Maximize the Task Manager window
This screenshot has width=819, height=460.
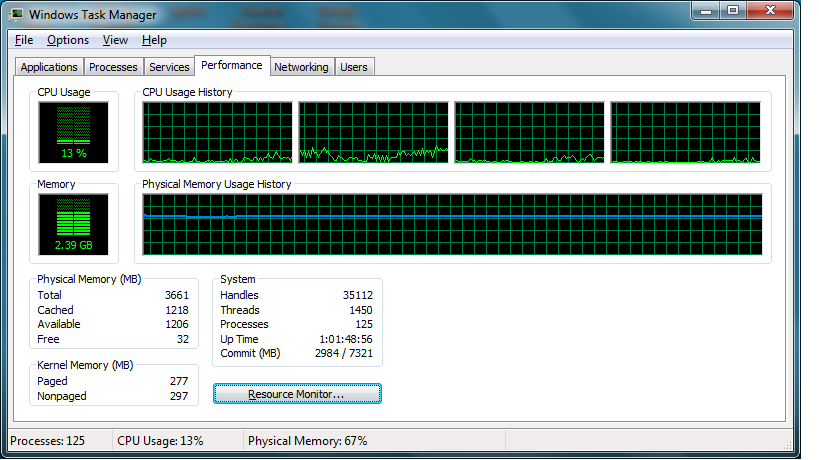733,10
